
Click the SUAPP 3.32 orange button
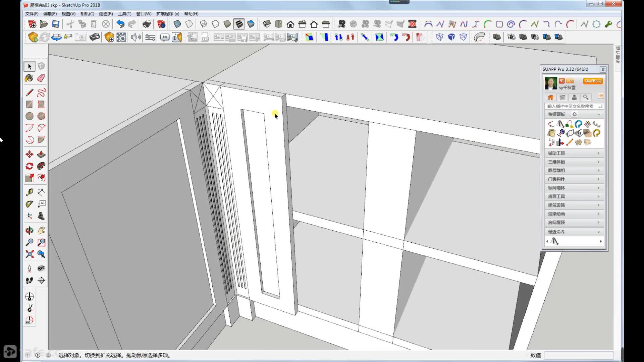click(593, 81)
